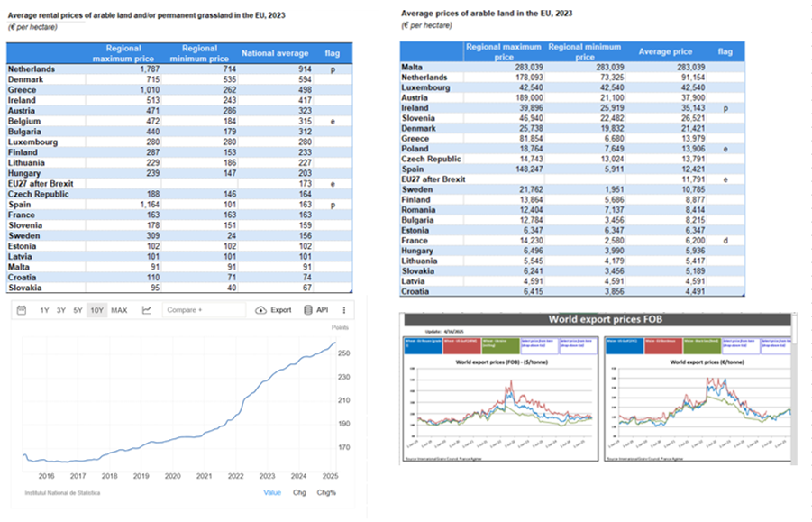Click Institutul National de Statistica source link
The width and height of the screenshot is (812, 522).
tap(62, 493)
